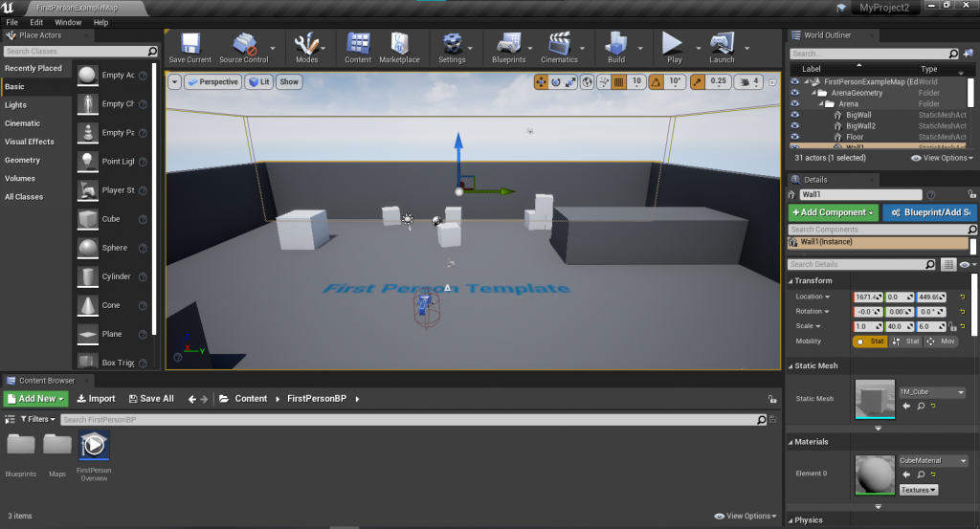Select the translate gizmo mode icon
This screenshot has width=980, height=529.
pyautogui.click(x=541, y=82)
